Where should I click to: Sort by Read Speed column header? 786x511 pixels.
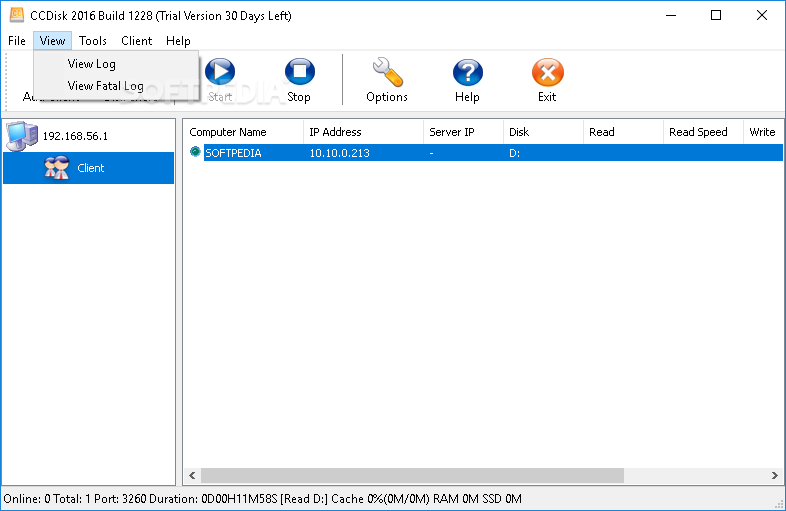(x=703, y=132)
